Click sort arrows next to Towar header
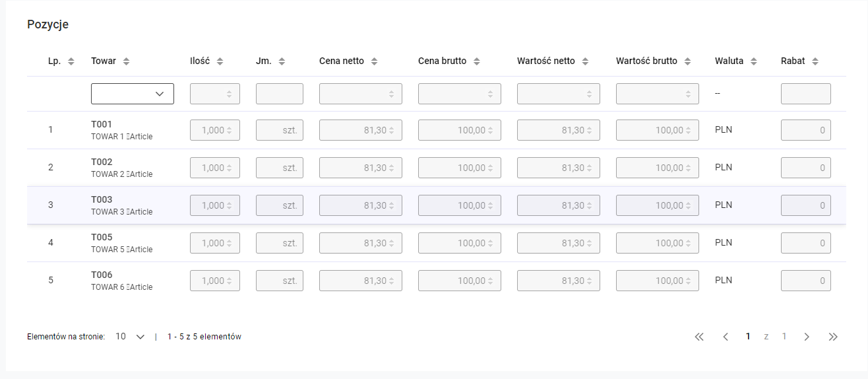 [x=126, y=61]
